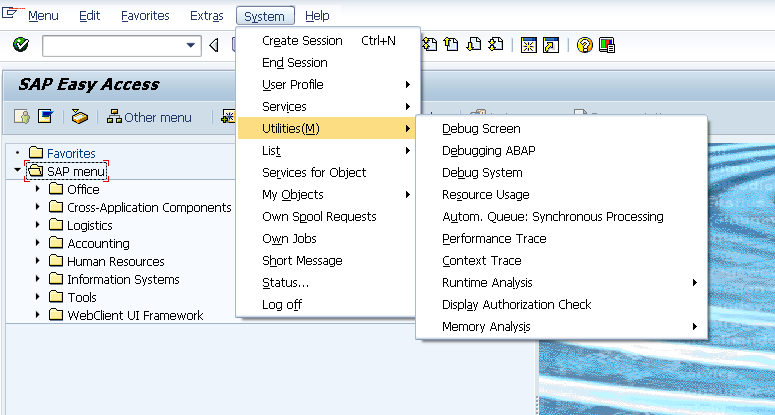Open the My Objects submenu
The width and height of the screenshot is (775, 415).
(x=328, y=195)
